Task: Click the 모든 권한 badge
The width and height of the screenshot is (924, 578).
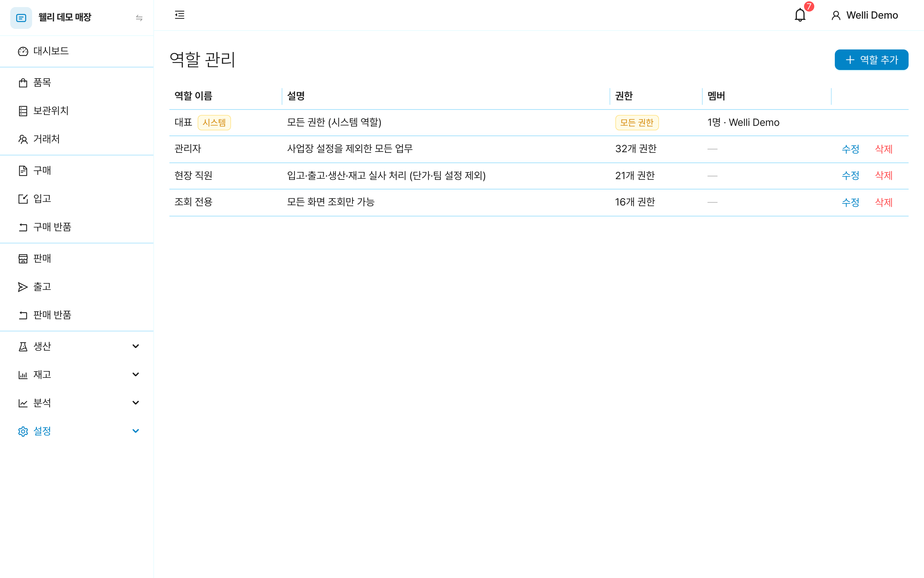Action: [637, 123]
